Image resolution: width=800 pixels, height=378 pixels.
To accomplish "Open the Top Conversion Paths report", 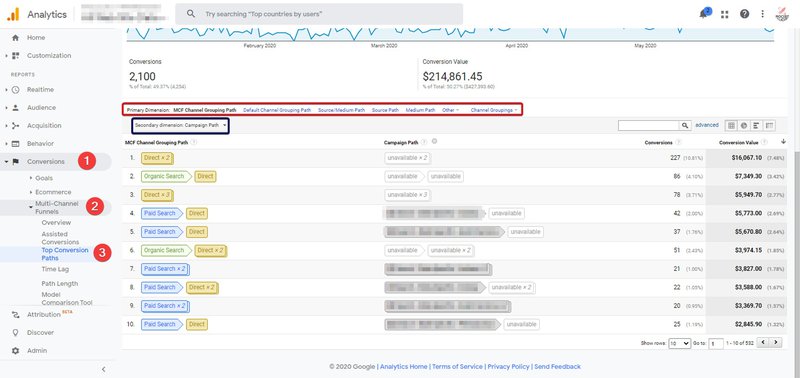I will coord(65,254).
